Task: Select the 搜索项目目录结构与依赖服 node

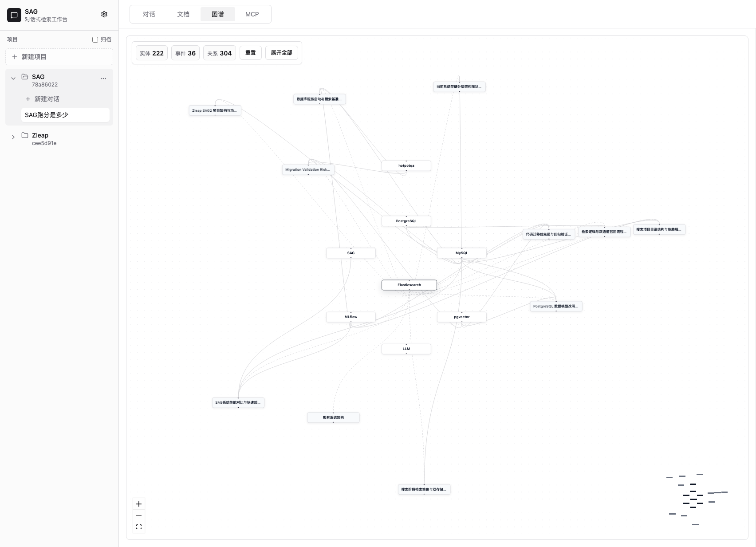Action: [659, 229]
